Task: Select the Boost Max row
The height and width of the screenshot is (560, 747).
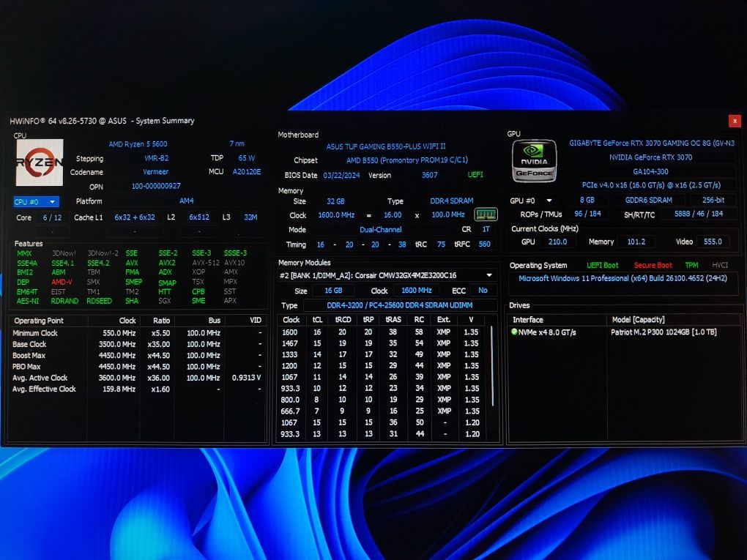Action: [137, 356]
